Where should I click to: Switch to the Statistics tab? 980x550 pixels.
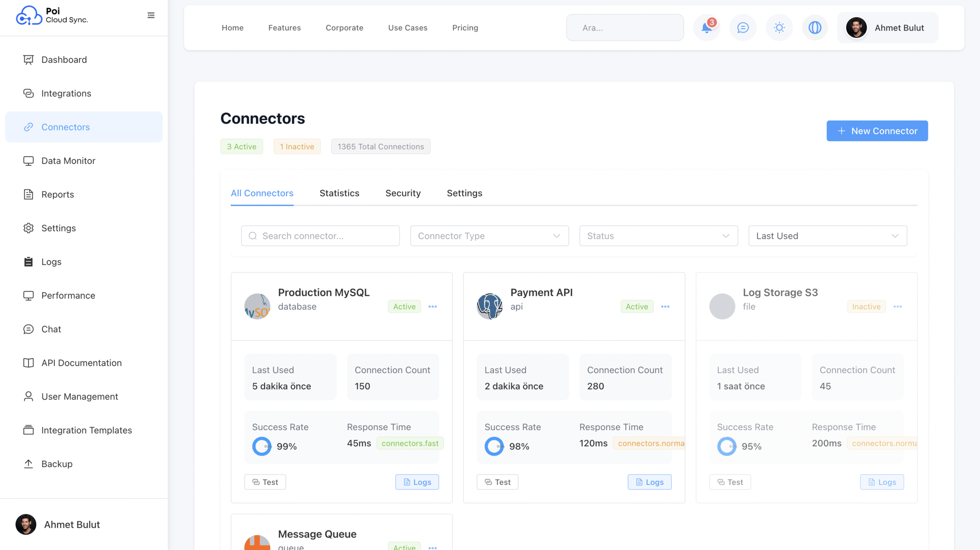[x=339, y=193]
